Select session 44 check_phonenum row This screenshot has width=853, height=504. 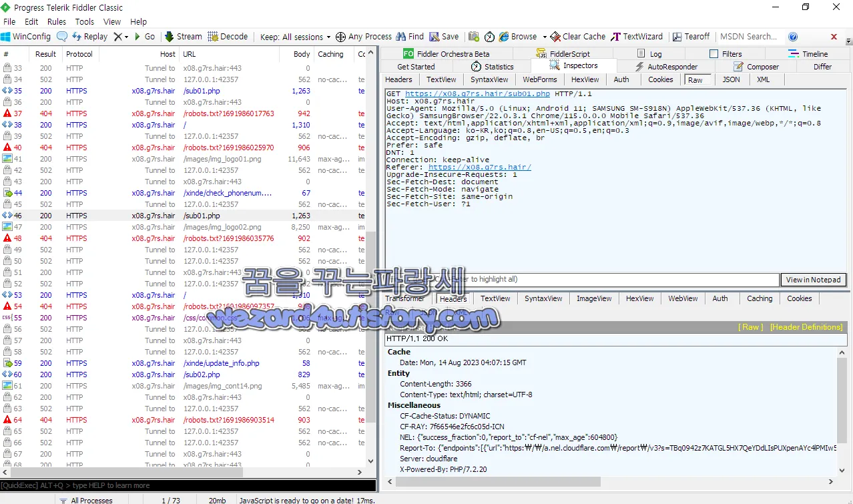click(184, 193)
